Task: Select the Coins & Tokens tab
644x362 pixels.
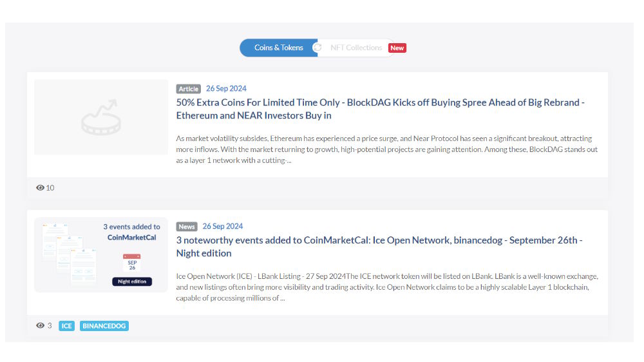Action: click(x=278, y=48)
